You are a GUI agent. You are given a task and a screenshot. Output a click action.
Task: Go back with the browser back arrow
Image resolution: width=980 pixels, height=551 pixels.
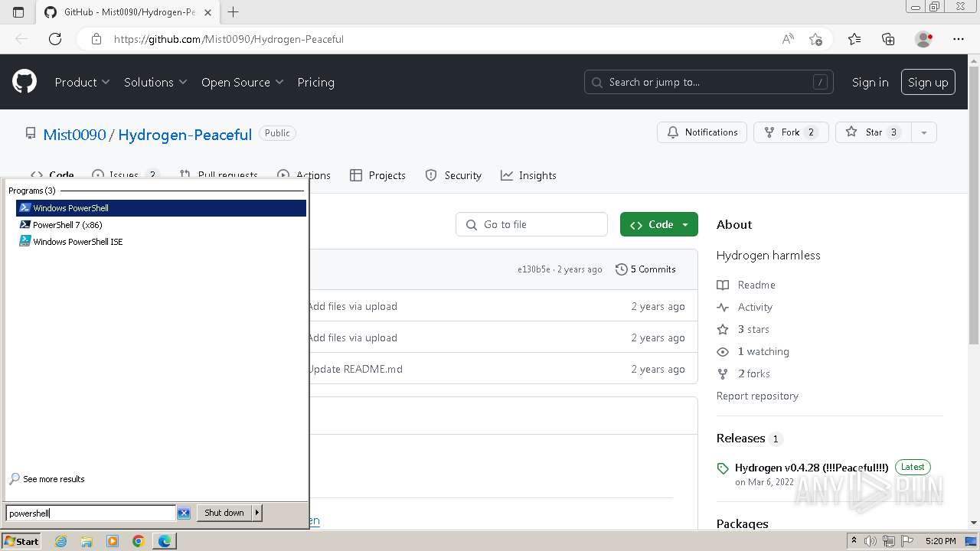pyautogui.click(x=21, y=39)
